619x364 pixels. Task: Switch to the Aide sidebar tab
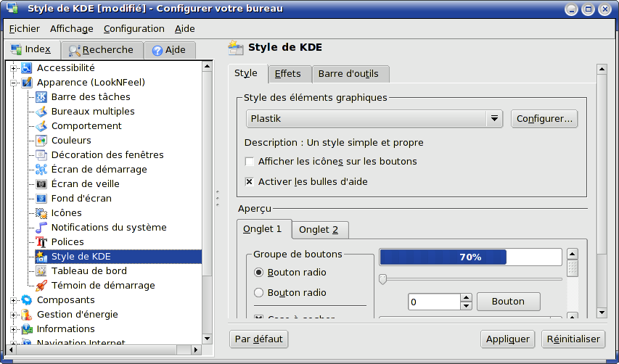coord(169,50)
